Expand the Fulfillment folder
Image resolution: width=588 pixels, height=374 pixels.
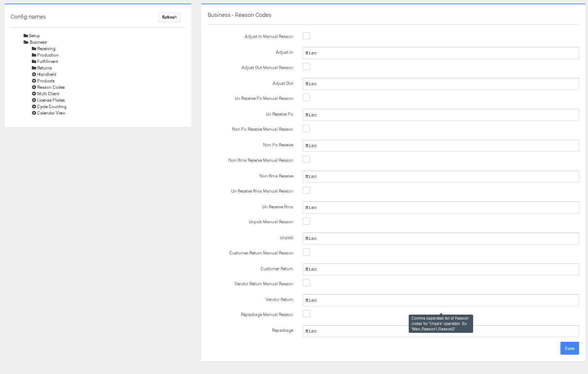pyautogui.click(x=47, y=62)
